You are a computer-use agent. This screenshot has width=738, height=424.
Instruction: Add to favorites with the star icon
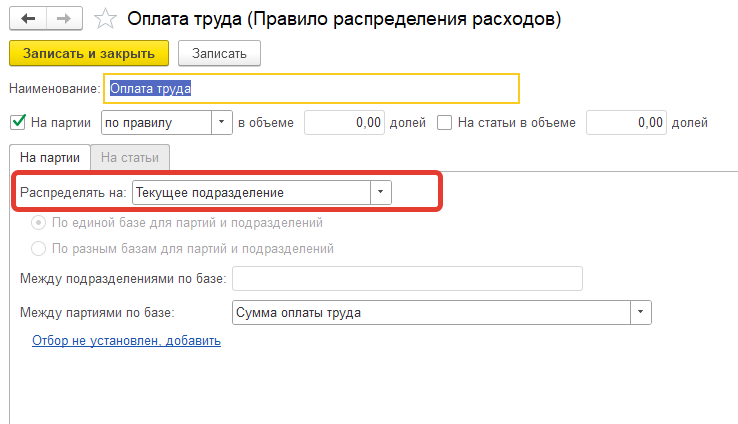(x=105, y=19)
